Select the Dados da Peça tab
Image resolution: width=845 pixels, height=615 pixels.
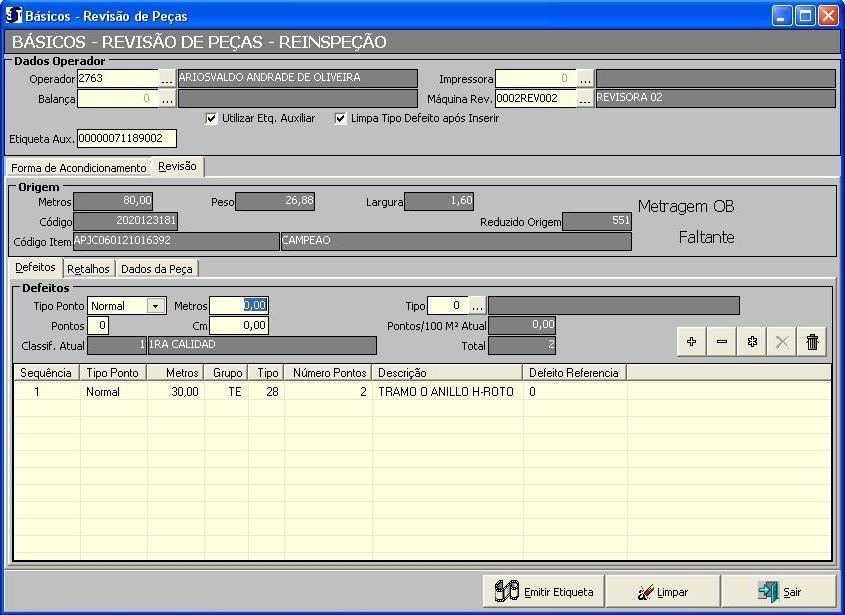158,269
